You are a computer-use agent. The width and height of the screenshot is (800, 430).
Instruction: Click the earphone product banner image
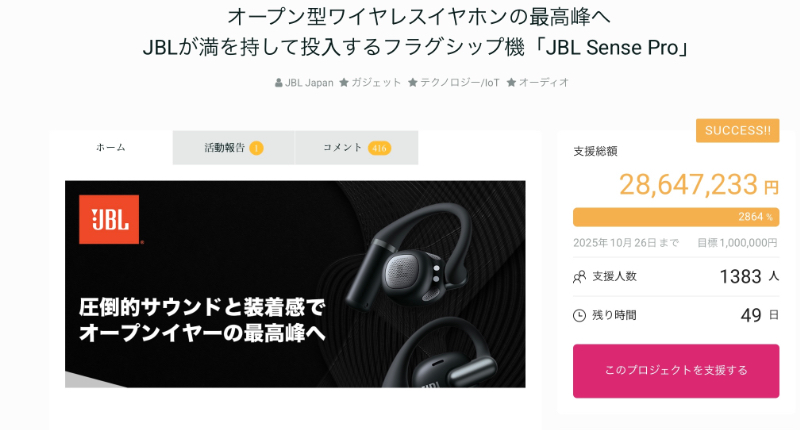(295, 284)
